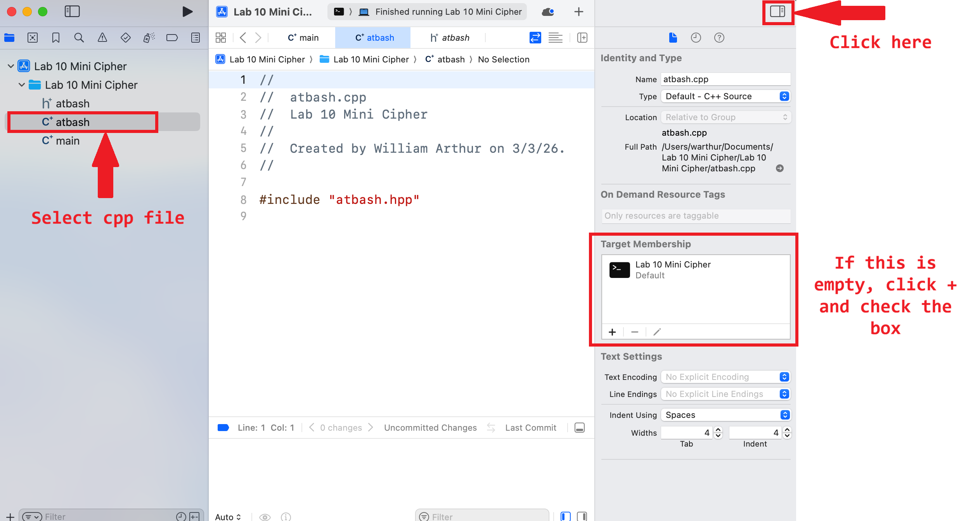Open the Type C++ Source dropdown

tap(725, 96)
